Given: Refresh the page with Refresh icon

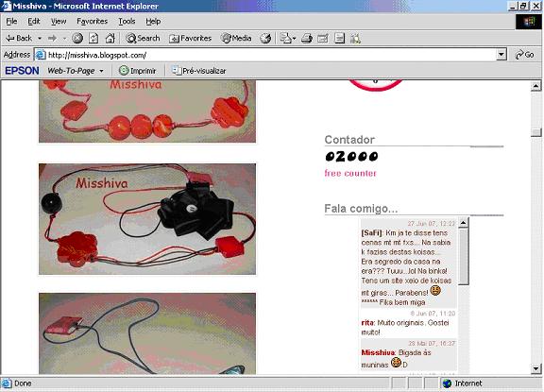Looking at the screenshot, I should coord(93,38).
